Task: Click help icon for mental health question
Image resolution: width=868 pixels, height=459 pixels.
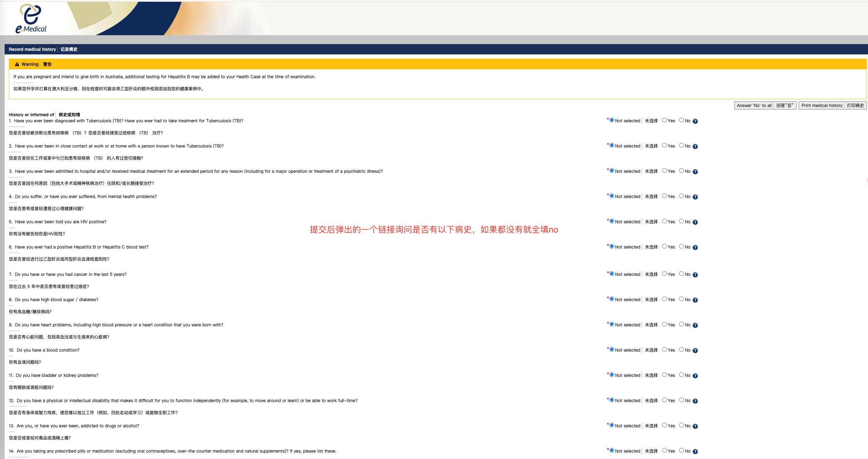Action: click(x=695, y=197)
